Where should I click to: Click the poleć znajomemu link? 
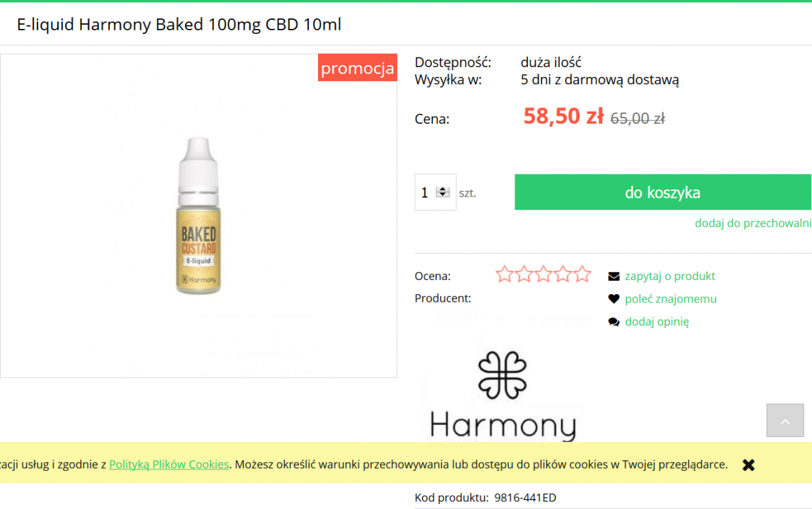671,299
